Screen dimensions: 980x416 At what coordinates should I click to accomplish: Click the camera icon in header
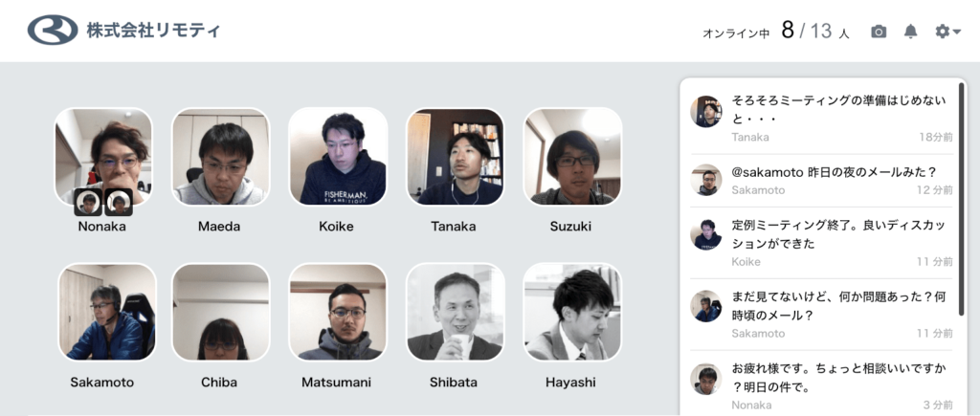point(879,32)
